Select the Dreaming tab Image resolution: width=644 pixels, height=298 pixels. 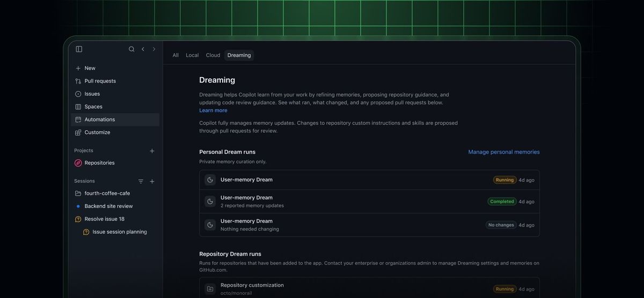click(x=239, y=55)
